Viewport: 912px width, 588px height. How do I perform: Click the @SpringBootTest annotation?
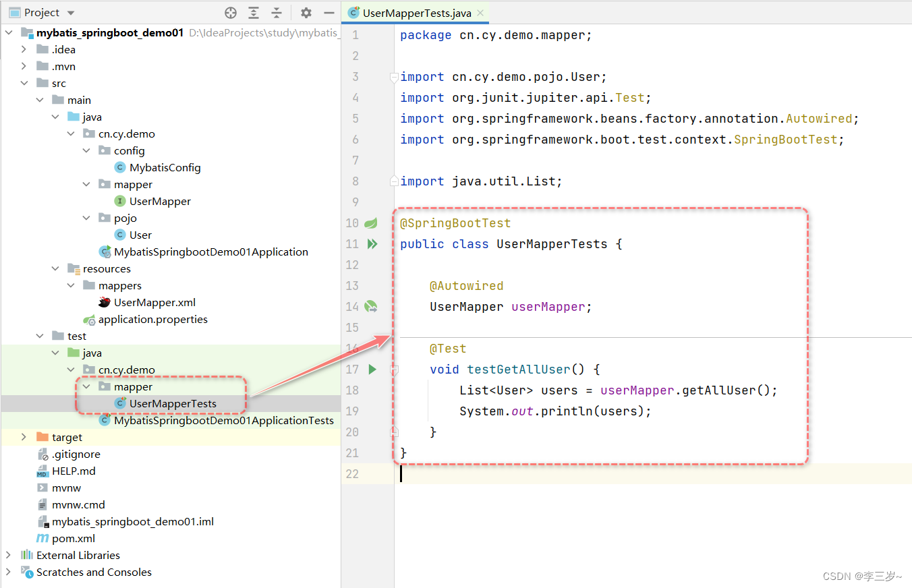pos(455,223)
